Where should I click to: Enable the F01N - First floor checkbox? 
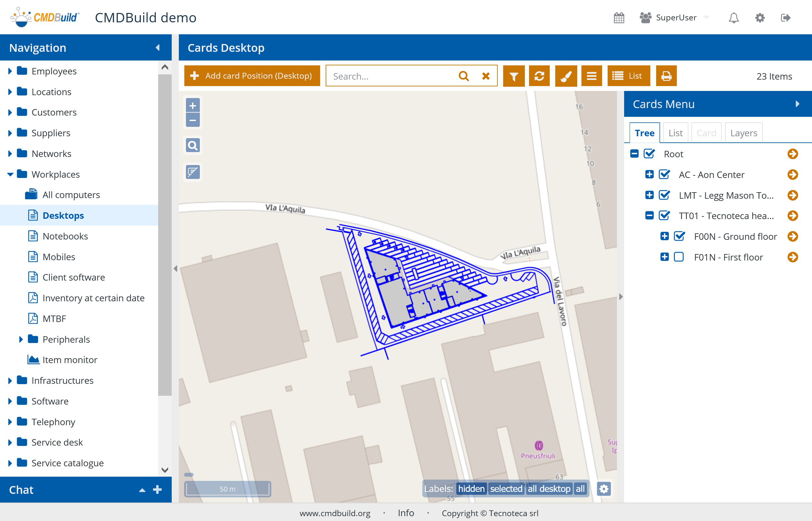[678, 257]
